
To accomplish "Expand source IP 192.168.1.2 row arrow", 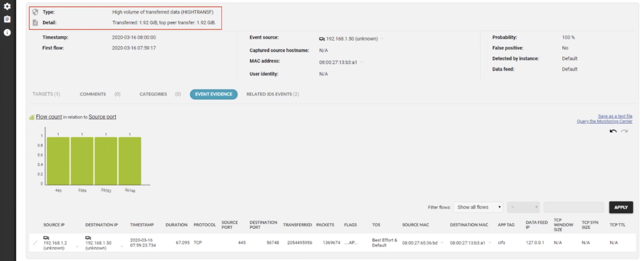I will tap(77, 247).
